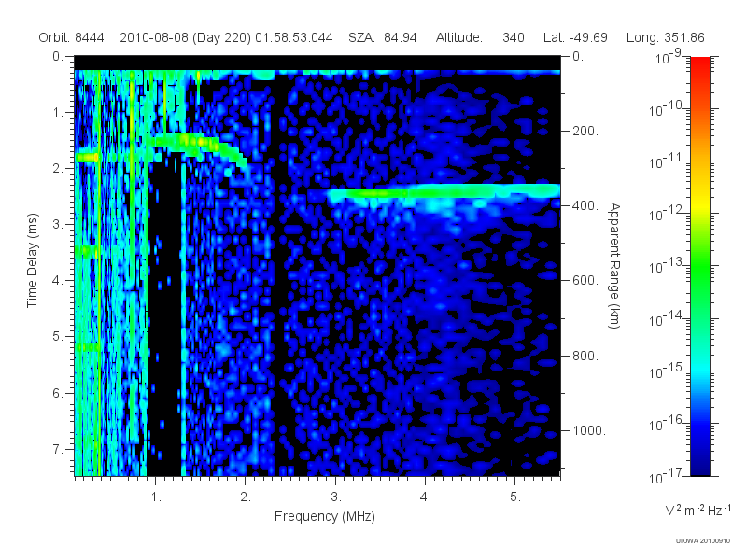Click the 'Apparent Range (km)' axis label
This screenshot has height=560, width=747.
click(614, 265)
